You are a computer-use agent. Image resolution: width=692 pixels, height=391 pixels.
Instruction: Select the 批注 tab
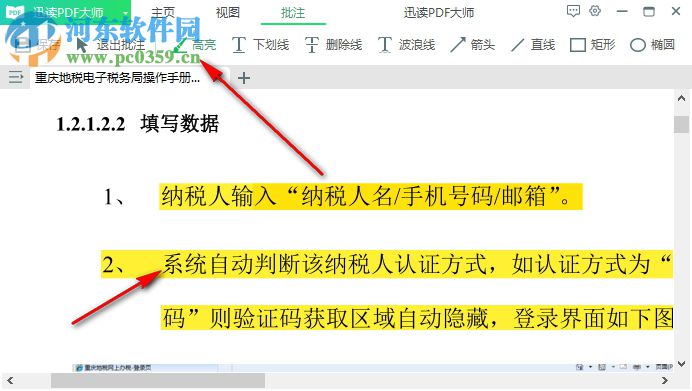[293, 13]
